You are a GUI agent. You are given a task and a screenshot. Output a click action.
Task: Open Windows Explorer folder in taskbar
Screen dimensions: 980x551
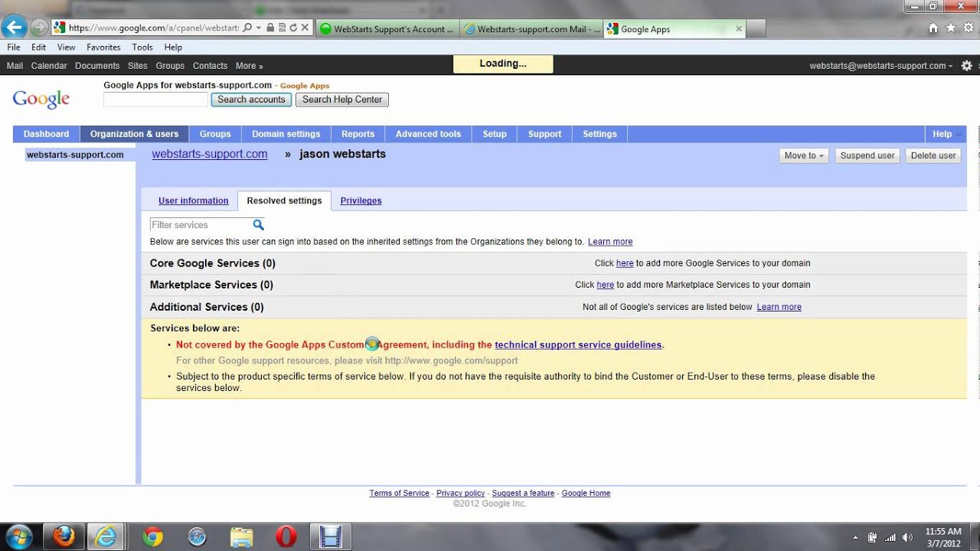pos(241,537)
